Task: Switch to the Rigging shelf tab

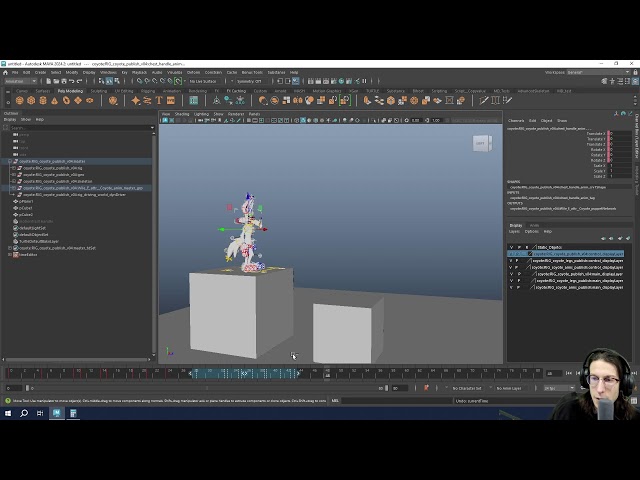Action: pyautogui.click(x=148, y=91)
